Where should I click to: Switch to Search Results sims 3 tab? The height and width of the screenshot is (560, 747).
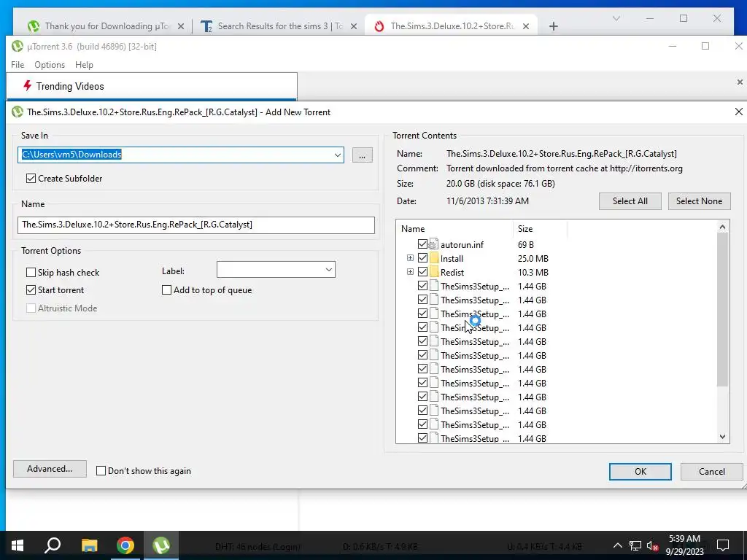[x=279, y=26]
